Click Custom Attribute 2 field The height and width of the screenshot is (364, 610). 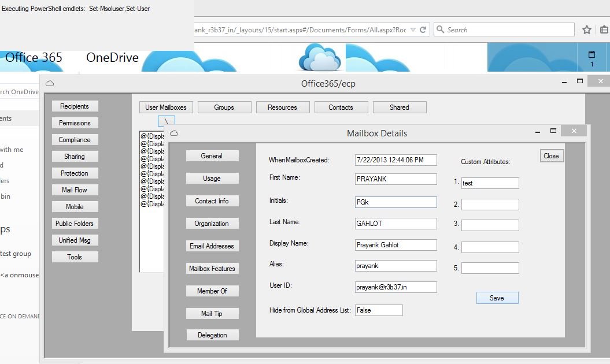click(490, 205)
